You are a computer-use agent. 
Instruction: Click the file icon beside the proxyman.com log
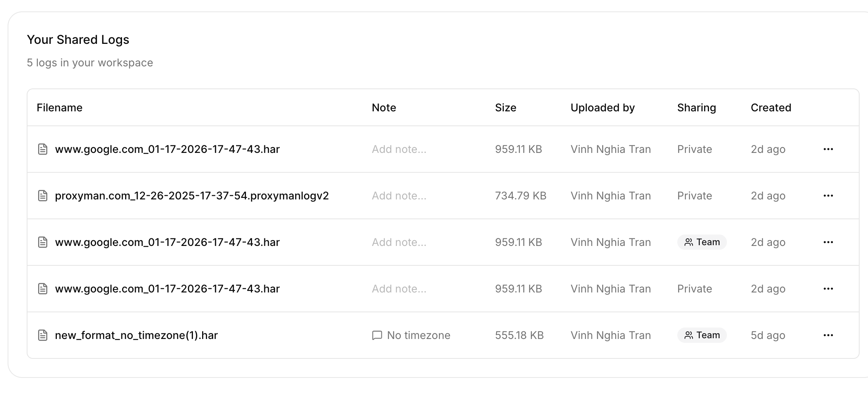click(43, 196)
